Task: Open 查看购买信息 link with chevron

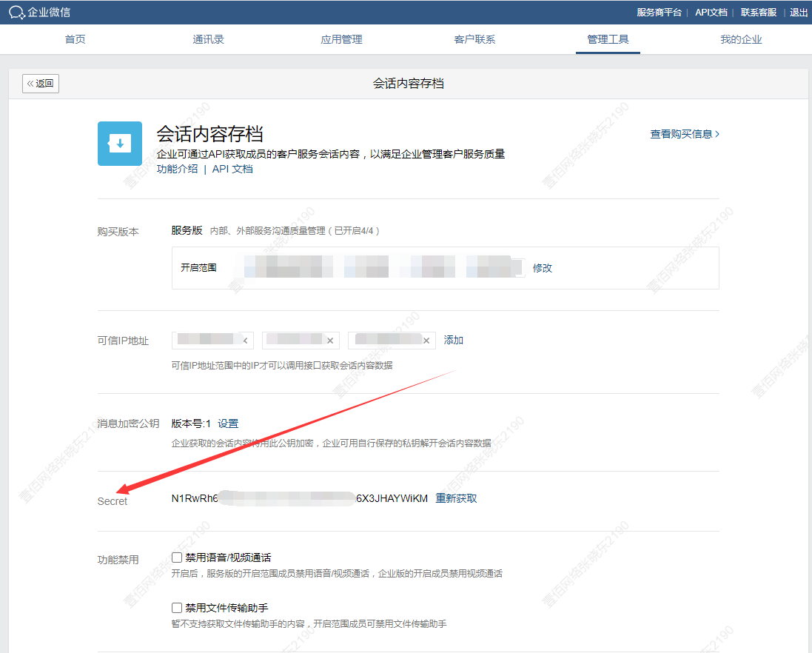Action: (684, 134)
